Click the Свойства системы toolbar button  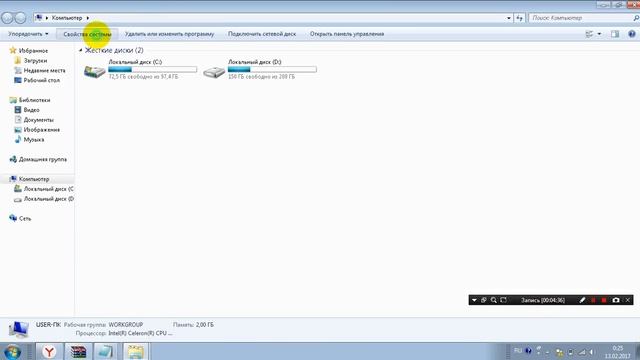click(x=87, y=34)
